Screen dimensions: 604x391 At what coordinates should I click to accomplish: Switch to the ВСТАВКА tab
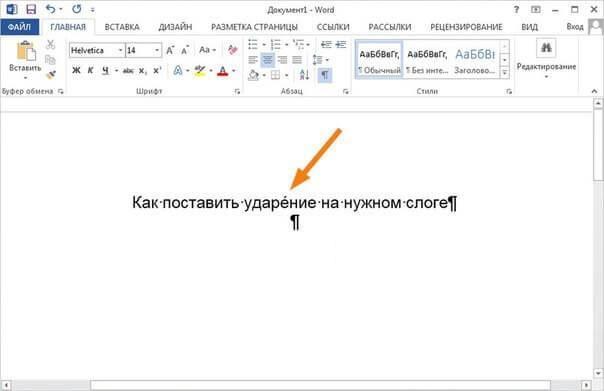coord(122,27)
